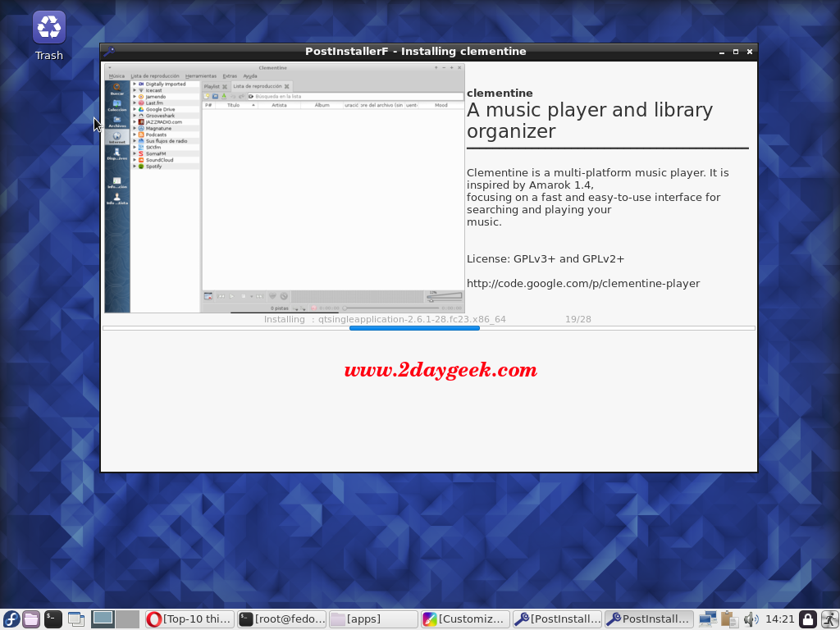Click the 'Installing : qtsingleapplication' status text
The width and height of the screenshot is (840, 630).
coord(385,319)
